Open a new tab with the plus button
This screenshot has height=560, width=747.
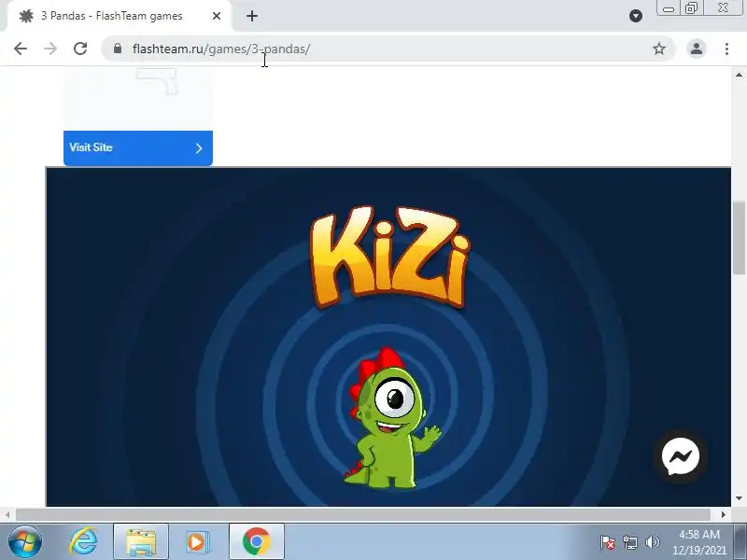[252, 16]
